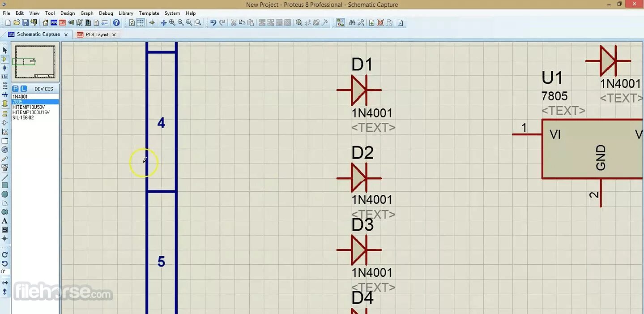Click the U1 7805 regulator body
This screenshot has height=314, width=644.
click(593, 149)
